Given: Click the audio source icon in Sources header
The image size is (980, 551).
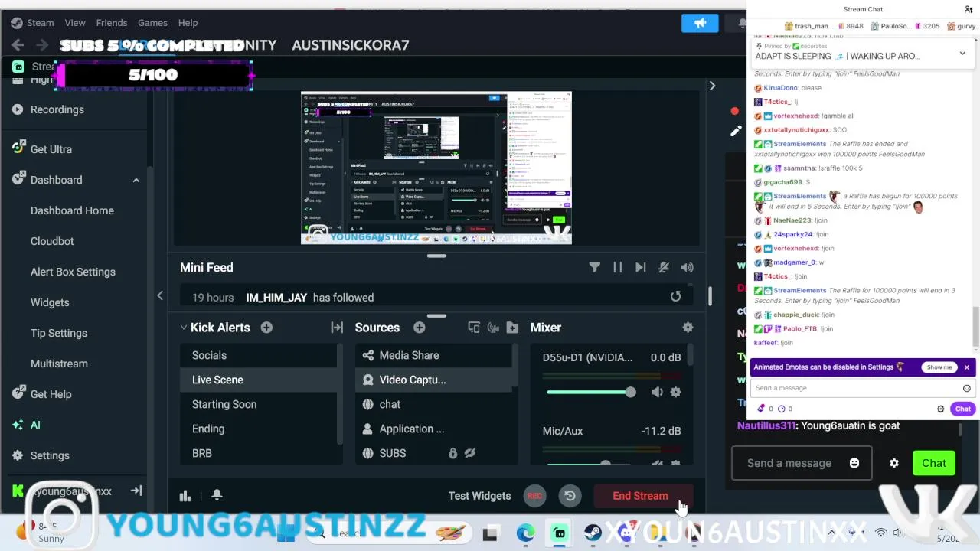Looking at the screenshot, I should (493, 328).
